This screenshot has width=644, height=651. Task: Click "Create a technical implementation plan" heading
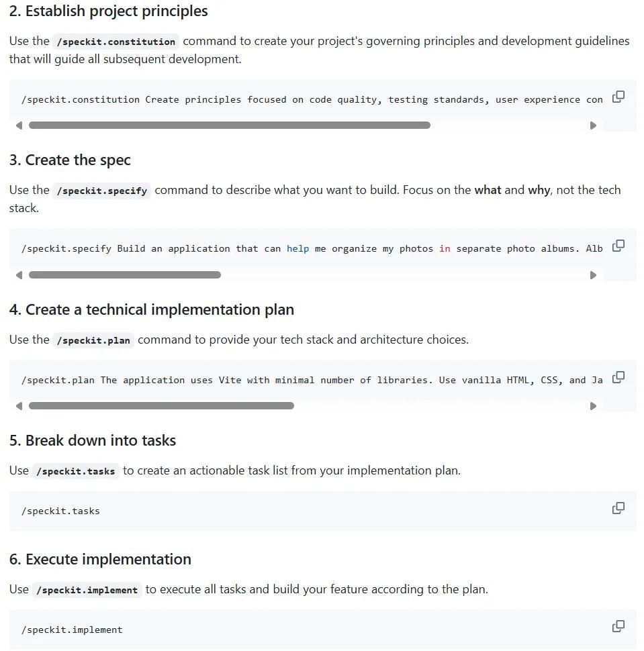[x=152, y=310]
